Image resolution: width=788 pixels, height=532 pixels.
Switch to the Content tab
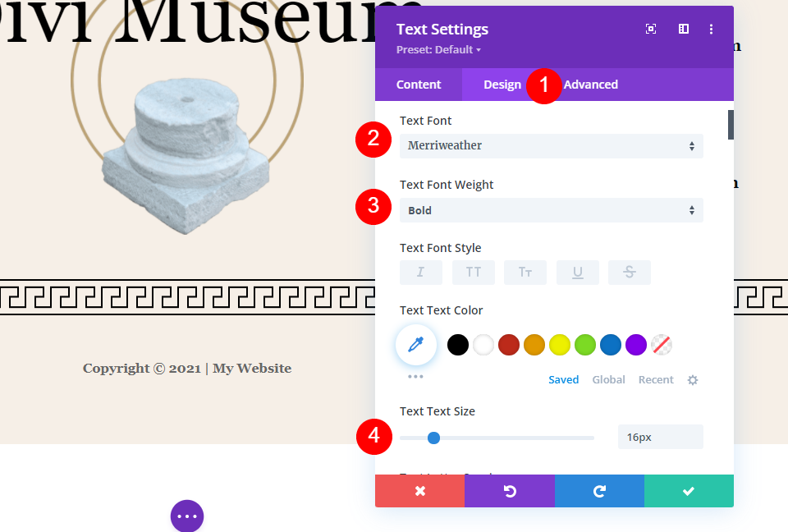[x=419, y=85]
